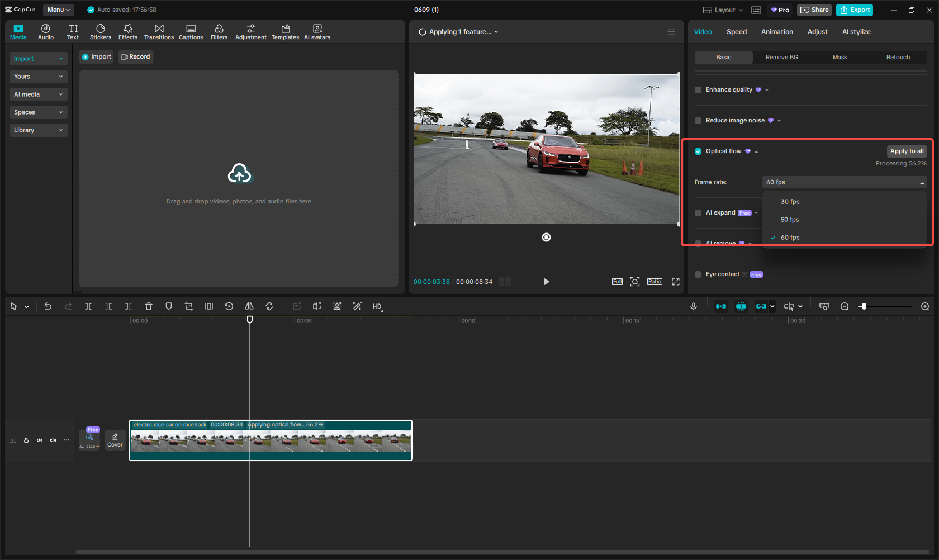The image size is (939, 560).
Task: Click the Mask tool icon
Action: tap(169, 306)
